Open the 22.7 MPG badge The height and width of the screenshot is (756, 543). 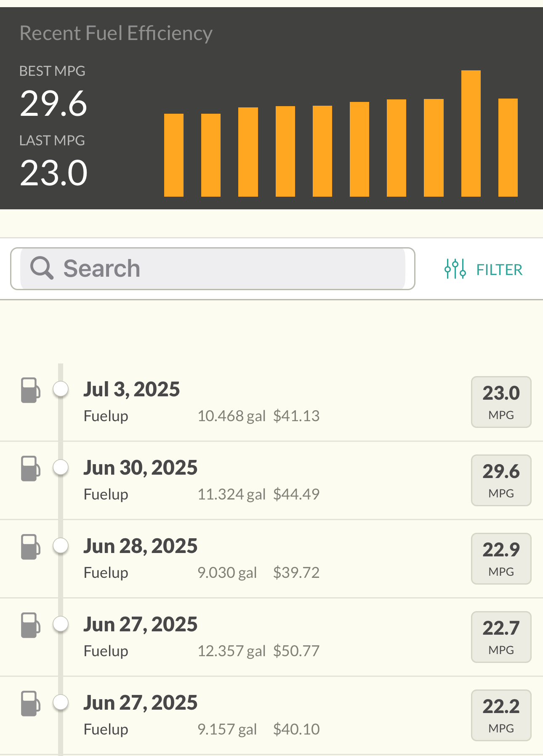click(501, 637)
